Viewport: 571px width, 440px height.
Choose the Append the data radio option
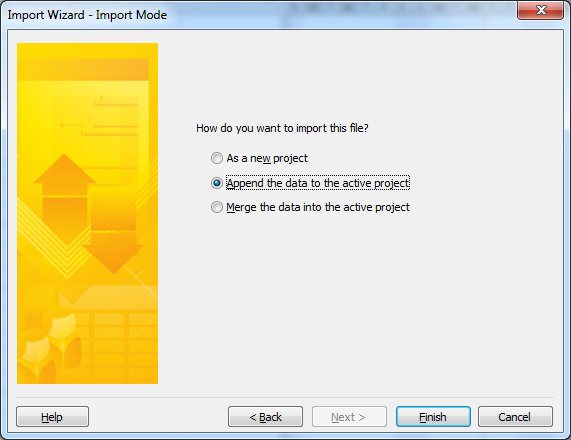coord(217,183)
